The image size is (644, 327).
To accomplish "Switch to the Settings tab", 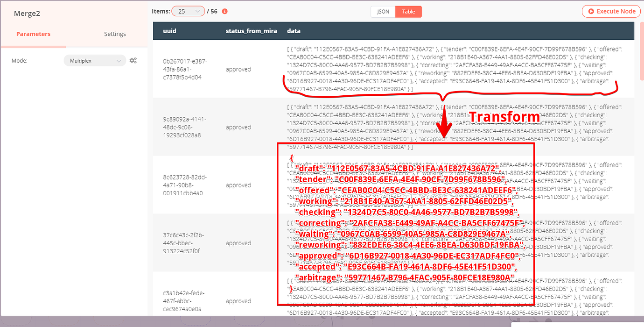I will pos(115,34).
